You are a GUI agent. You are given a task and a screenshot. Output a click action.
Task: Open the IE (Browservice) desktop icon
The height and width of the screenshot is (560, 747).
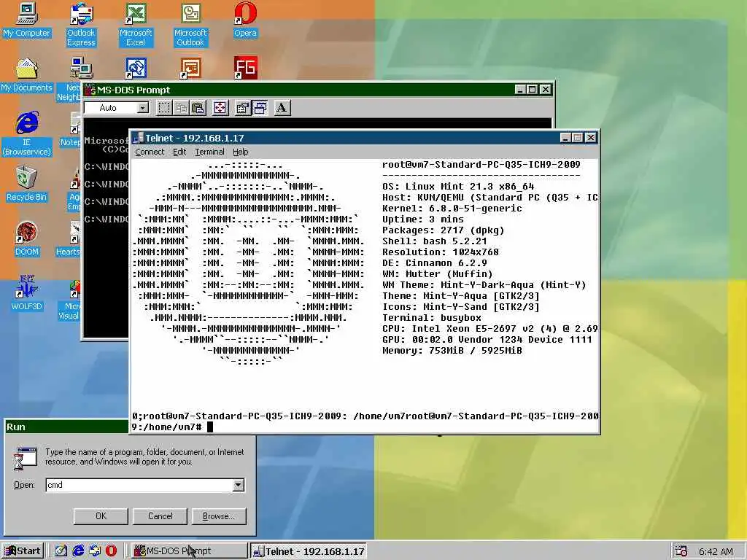click(26, 134)
